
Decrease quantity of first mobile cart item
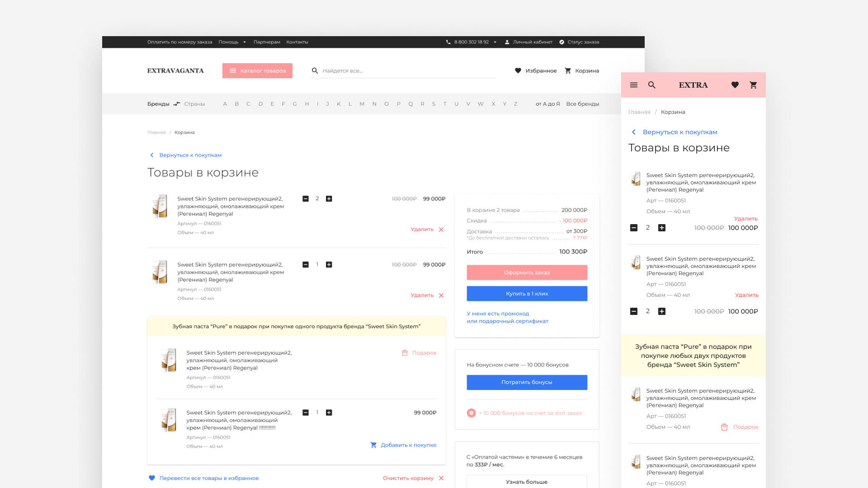(x=634, y=228)
